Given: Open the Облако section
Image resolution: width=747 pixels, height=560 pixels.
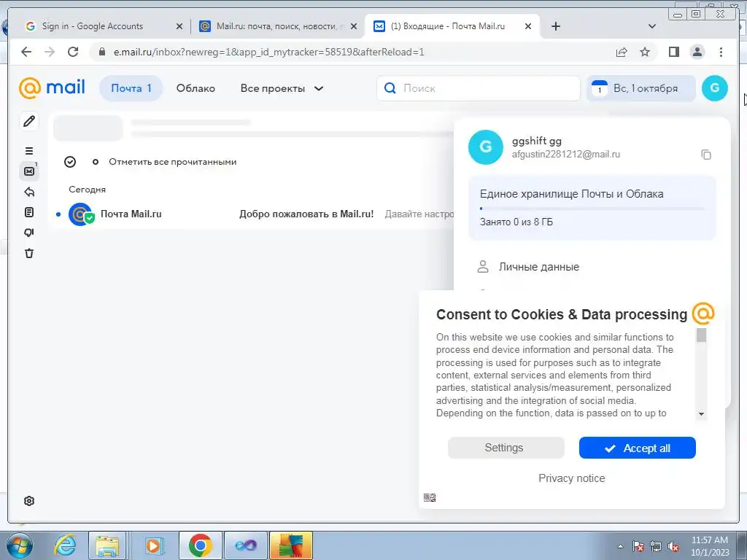Looking at the screenshot, I should [x=196, y=88].
